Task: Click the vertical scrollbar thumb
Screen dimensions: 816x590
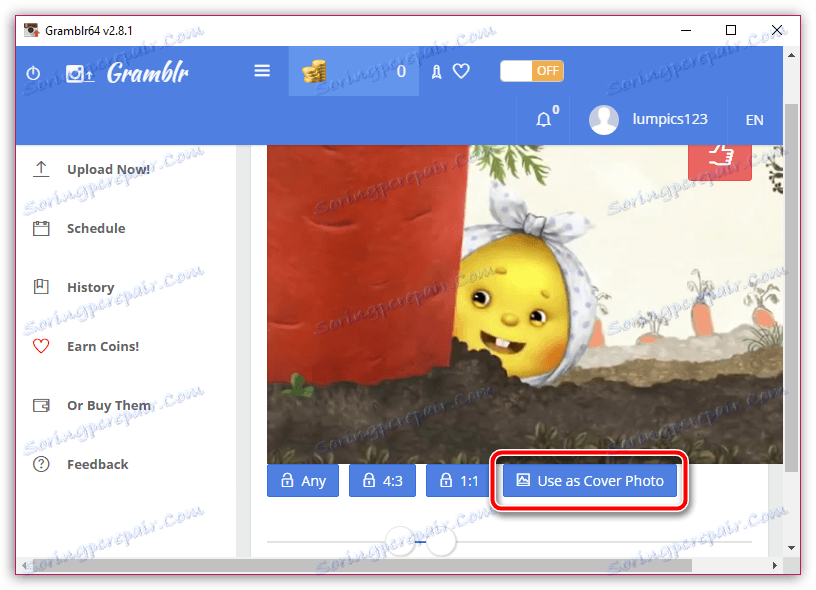Action: 791,288
